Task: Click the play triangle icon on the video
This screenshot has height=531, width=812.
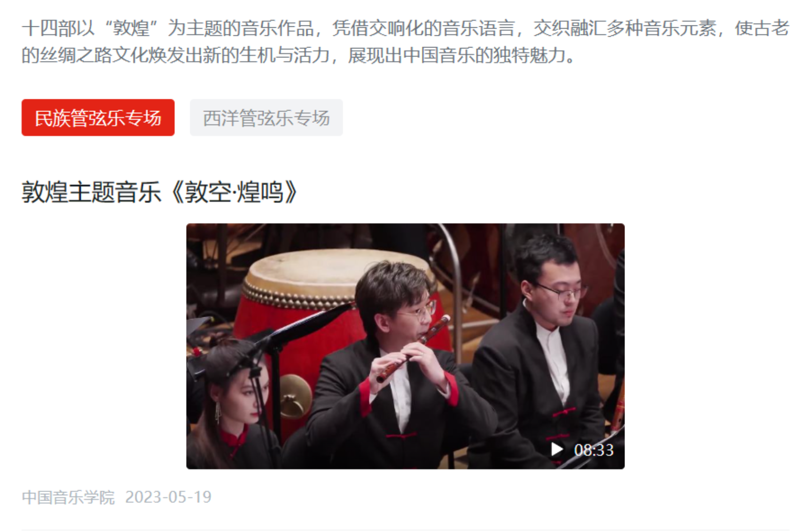Action: [x=557, y=450]
